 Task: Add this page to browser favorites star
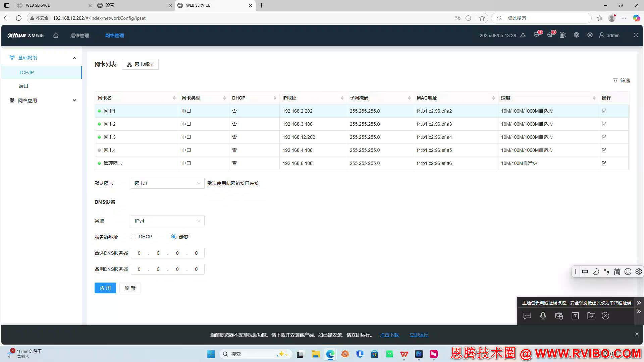click(x=482, y=18)
